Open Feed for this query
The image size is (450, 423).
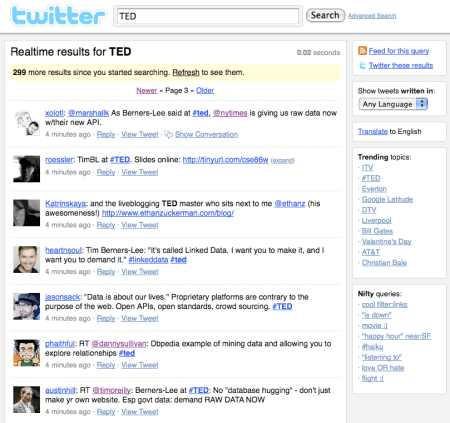399,51
